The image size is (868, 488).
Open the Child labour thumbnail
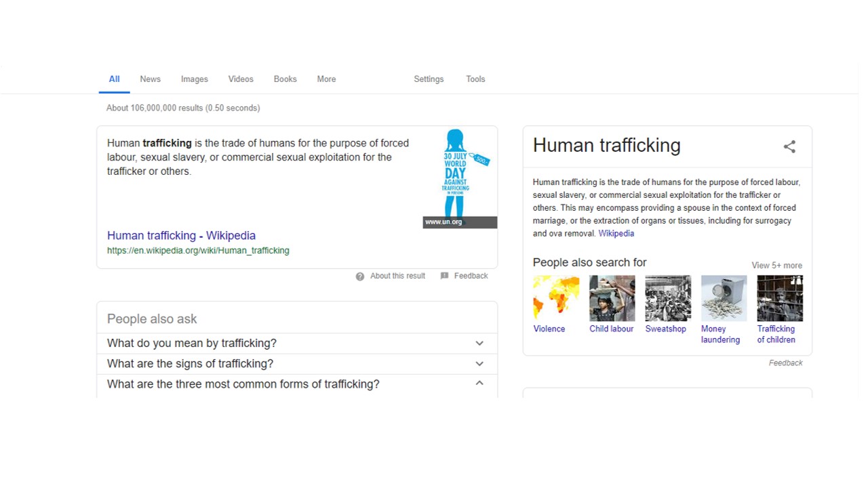(612, 298)
